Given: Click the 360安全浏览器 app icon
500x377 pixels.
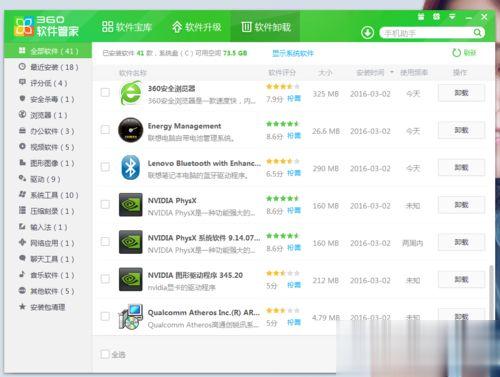Looking at the screenshot, I should click(x=130, y=93).
